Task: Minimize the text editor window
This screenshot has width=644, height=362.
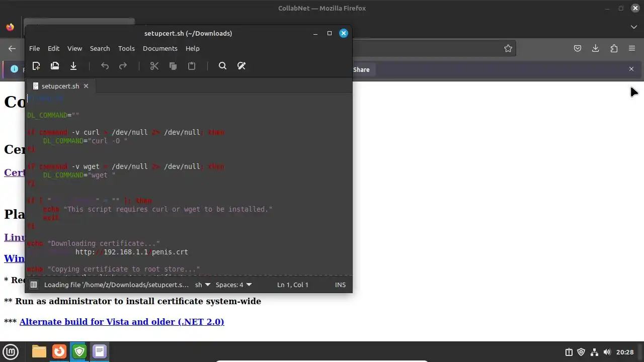Action: 315,33
